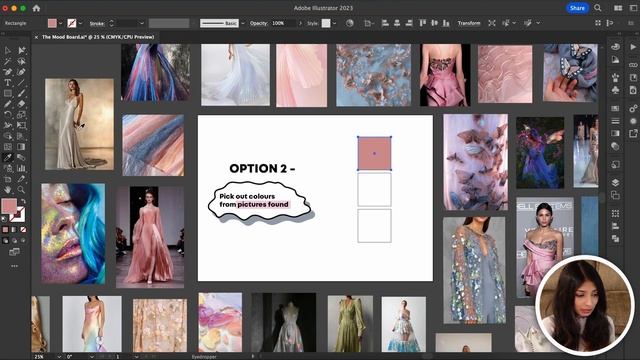Select the Zoom tool magnifier
The image size is (640, 360).
(22, 189)
